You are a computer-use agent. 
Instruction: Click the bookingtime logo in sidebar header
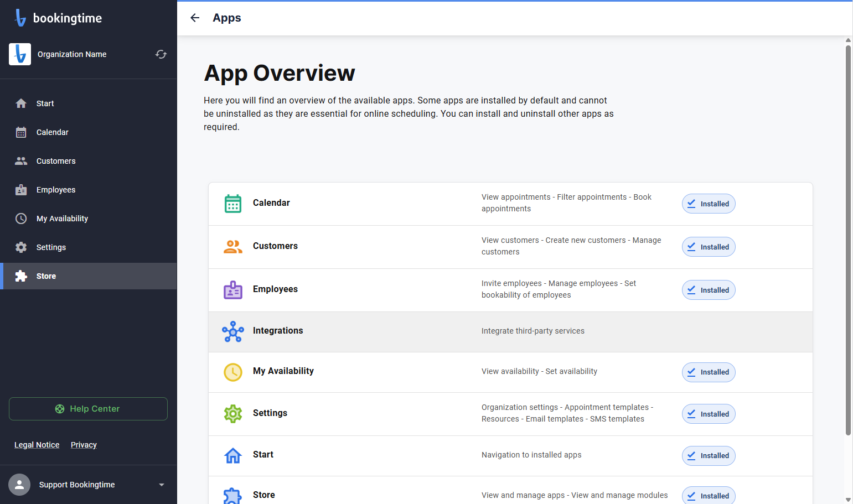pyautogui.click(x=58, y=18)
